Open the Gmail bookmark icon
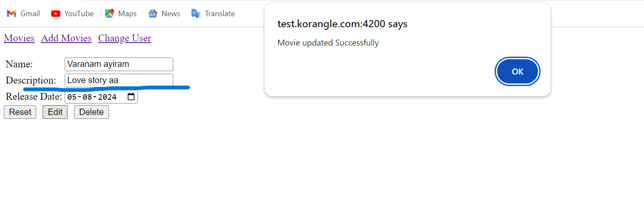This screenshot has width=644, height=213. click(x=11, y=14)
